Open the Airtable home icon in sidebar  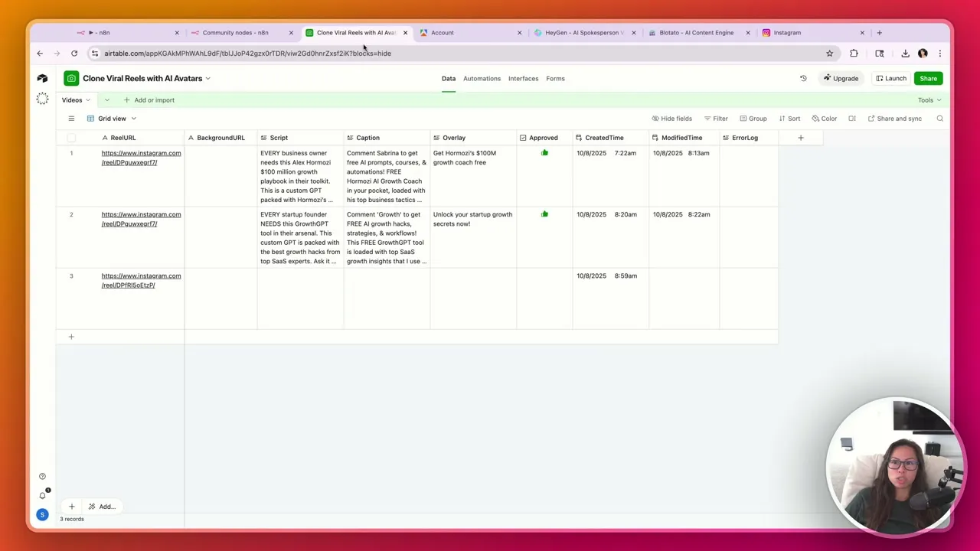coord(42,78)
